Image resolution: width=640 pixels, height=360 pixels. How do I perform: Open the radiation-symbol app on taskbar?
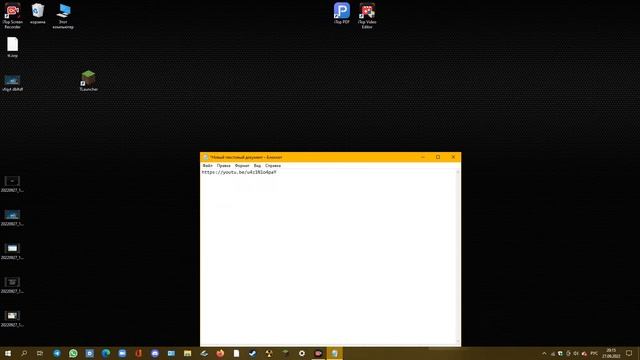coord(269,353)
